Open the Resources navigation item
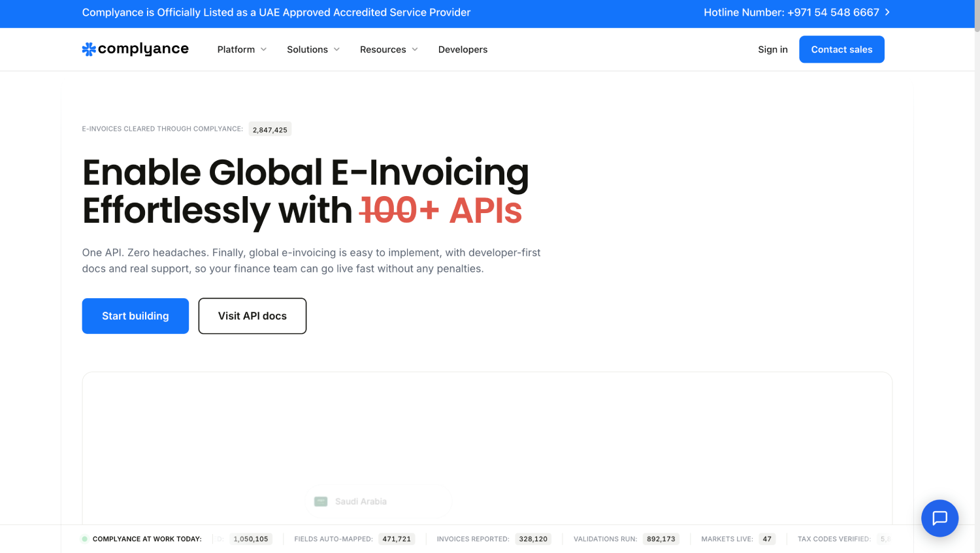The width and height of the screenshot is (980, 553). tap(383, 50)
